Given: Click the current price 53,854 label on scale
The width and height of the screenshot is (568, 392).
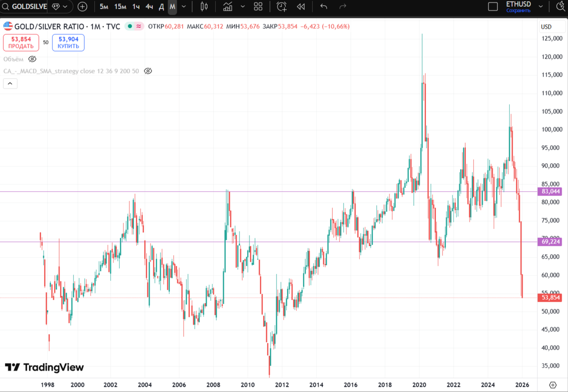Looking at the screenshot, I should click(x=551, y=298).
